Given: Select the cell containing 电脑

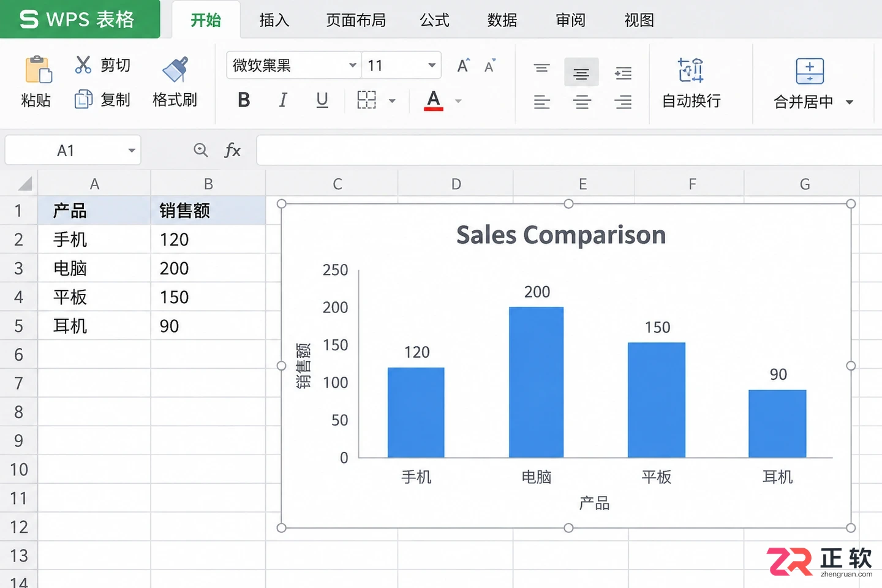Looking at the screenshot, I should [x=94, y=268].
